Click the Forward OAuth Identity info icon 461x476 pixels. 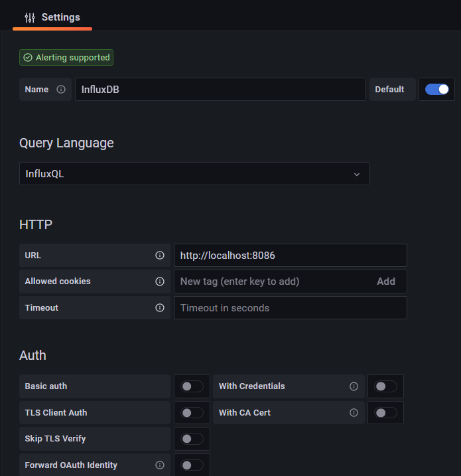point(160,465)
